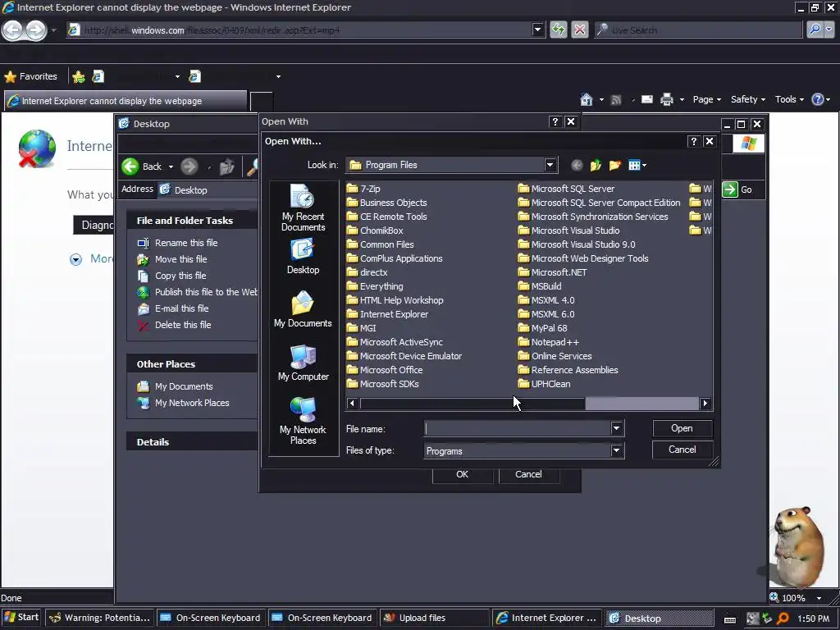Viewport: 840px width, 630px height.
Task: Select the Notepad++ folder
Action: [x=549, y=342]
